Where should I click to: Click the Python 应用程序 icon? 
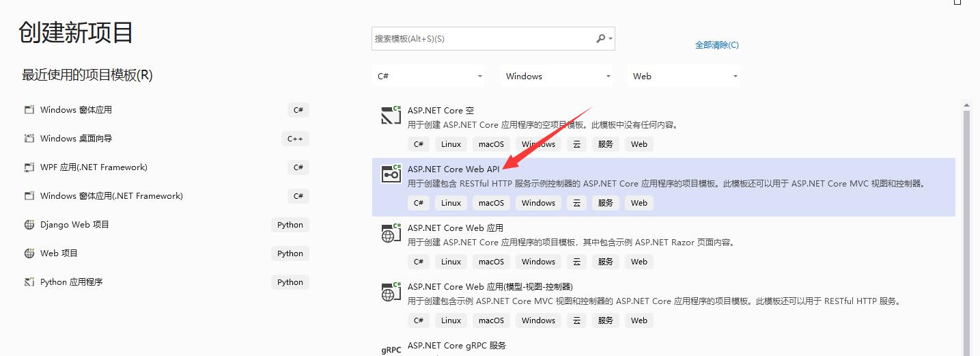click(29, 282)
